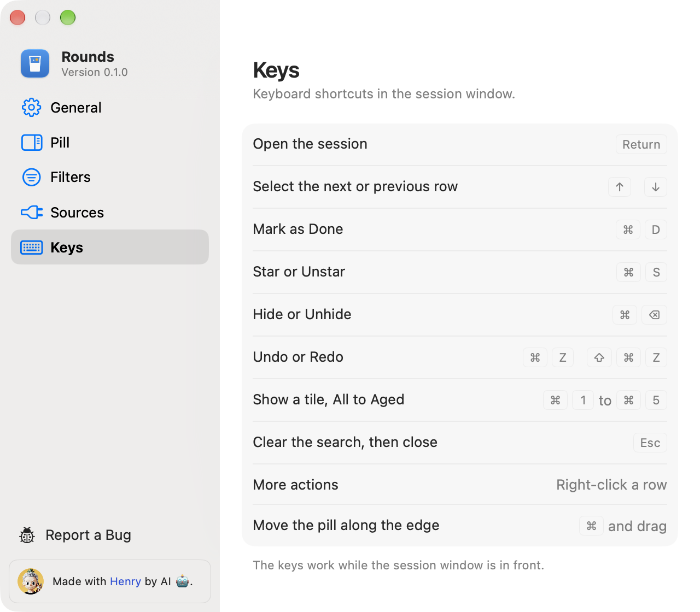Screen dimensions: 700x612
Task: Click the ladybug icon beside Report a Bug
Action: coord(27,535)
